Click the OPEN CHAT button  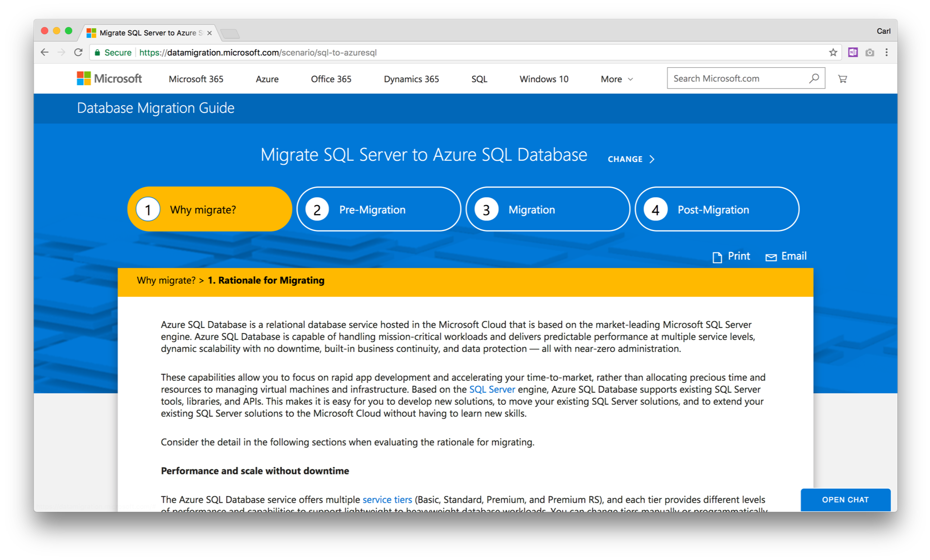click(x=845, y=499)
